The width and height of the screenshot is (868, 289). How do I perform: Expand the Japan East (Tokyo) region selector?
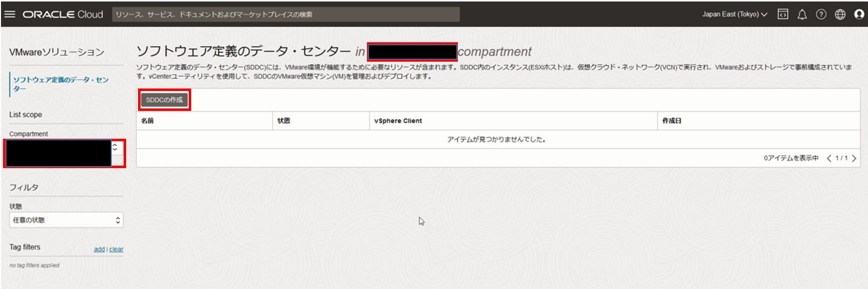pyautogui.click(x=734, y=14)
